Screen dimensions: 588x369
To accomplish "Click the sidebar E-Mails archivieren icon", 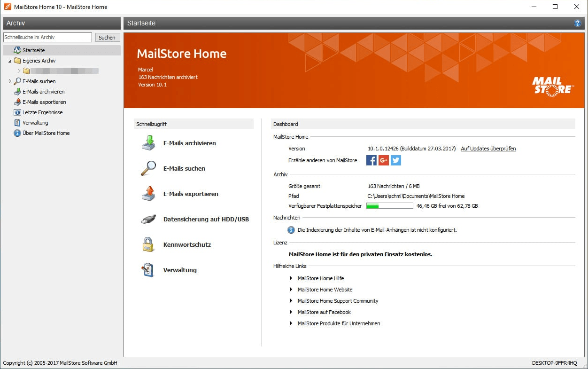I will [17, 92].
